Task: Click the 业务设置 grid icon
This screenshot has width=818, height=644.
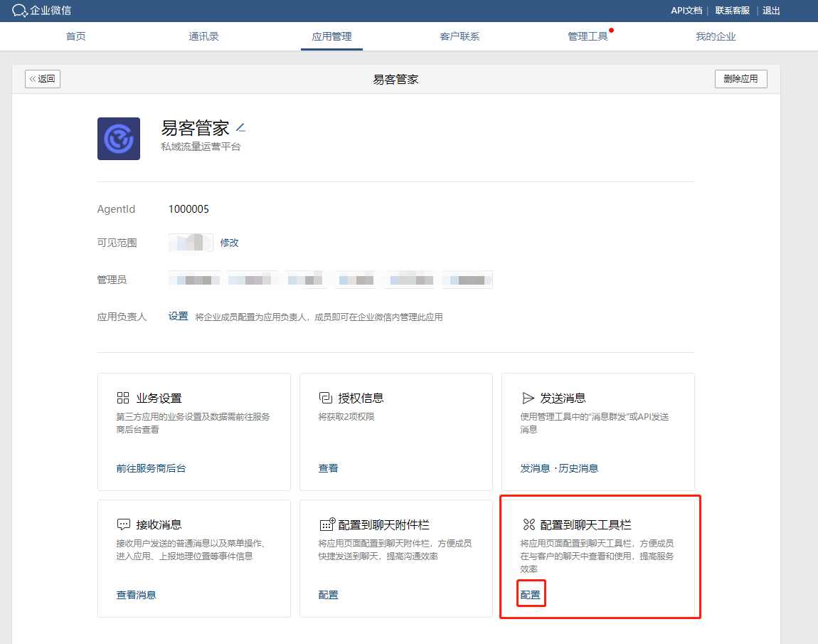Action: (123, 398)
